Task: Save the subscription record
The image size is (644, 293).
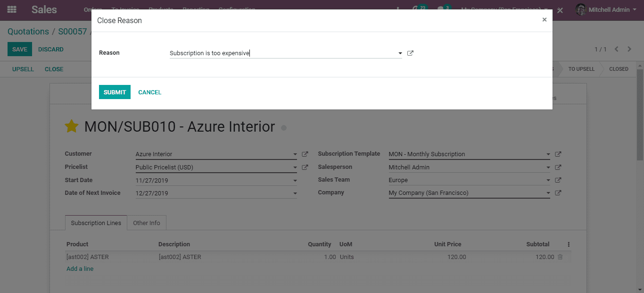Action: pos(20,49)
